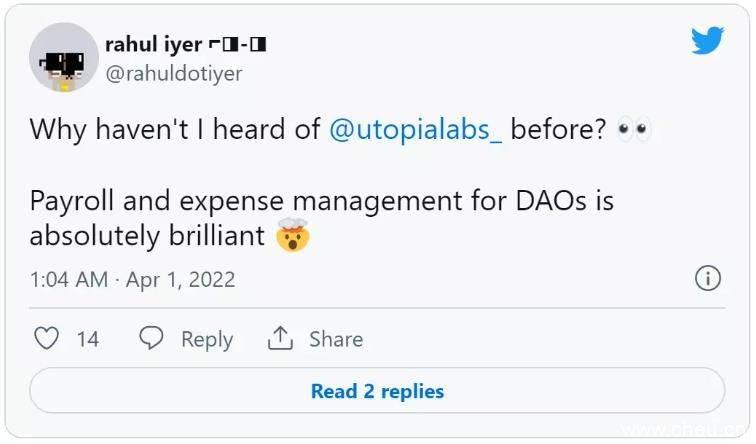Click the Twitter bird logo
Image resolution: width=756 pixels, height=444 pixels.
click(x=708, y=41)
